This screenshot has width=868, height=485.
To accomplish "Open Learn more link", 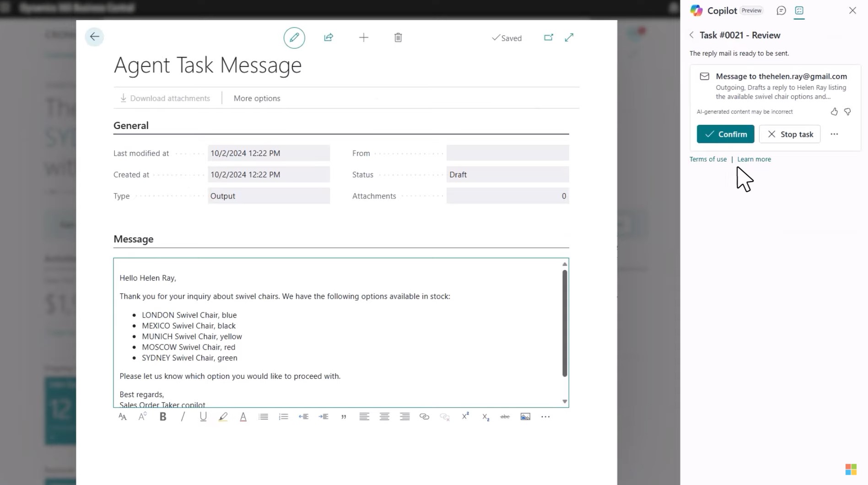I will coord(754,159).
